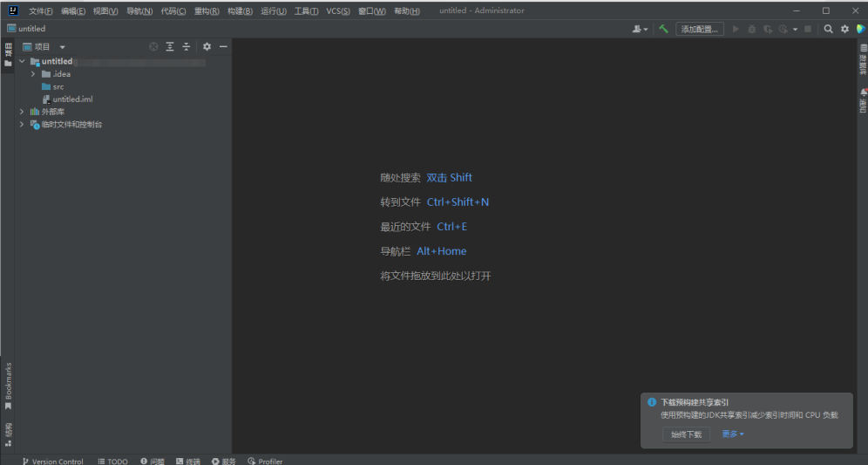
Task: Open the 运行(U) menu
Action: click(x=274, y=11)
